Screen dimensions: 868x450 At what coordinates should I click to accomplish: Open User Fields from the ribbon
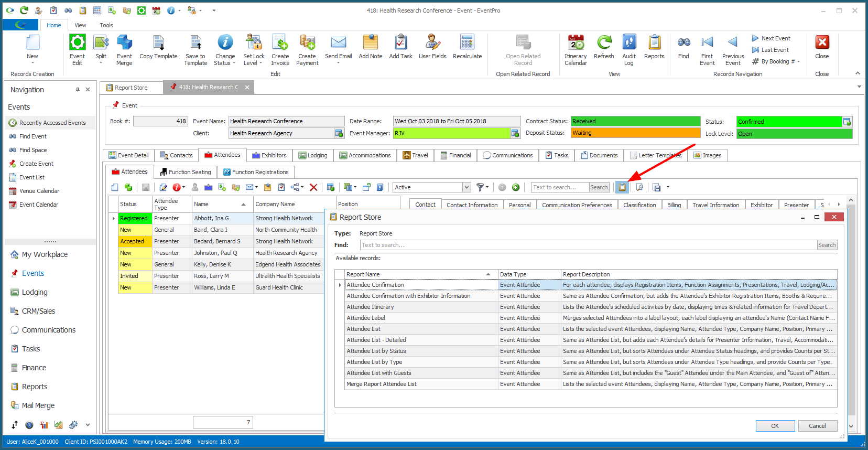432,47
